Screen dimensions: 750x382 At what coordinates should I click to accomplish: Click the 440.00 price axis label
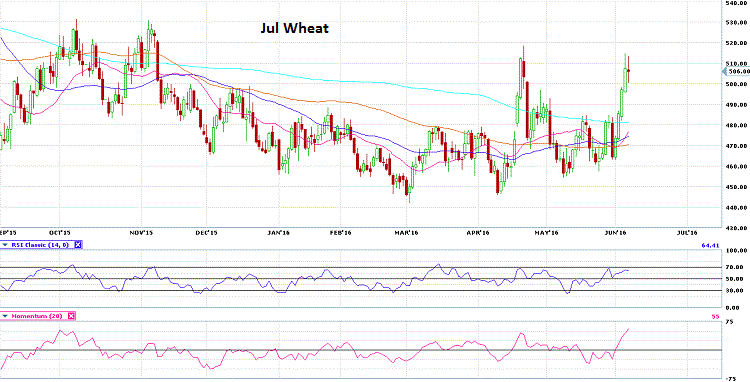coord(737,207)
